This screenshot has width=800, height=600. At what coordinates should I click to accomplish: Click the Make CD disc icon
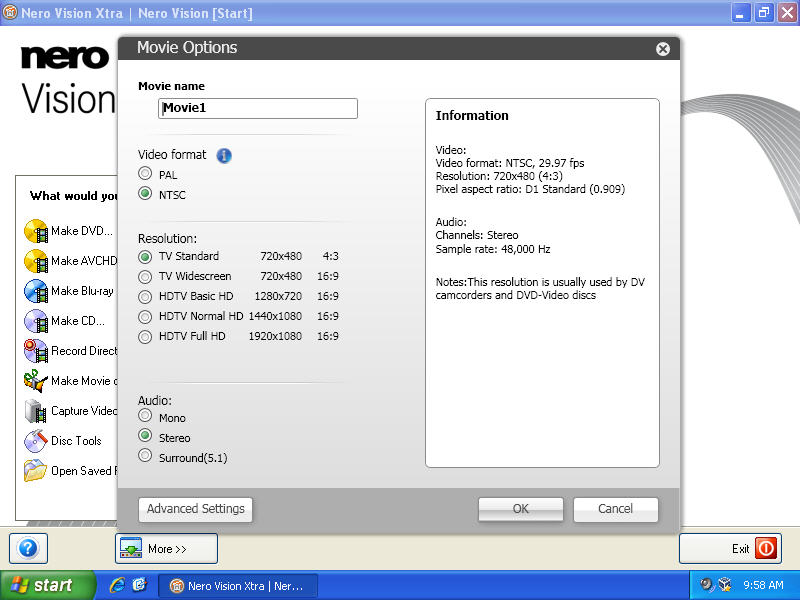tap(36, 321)
